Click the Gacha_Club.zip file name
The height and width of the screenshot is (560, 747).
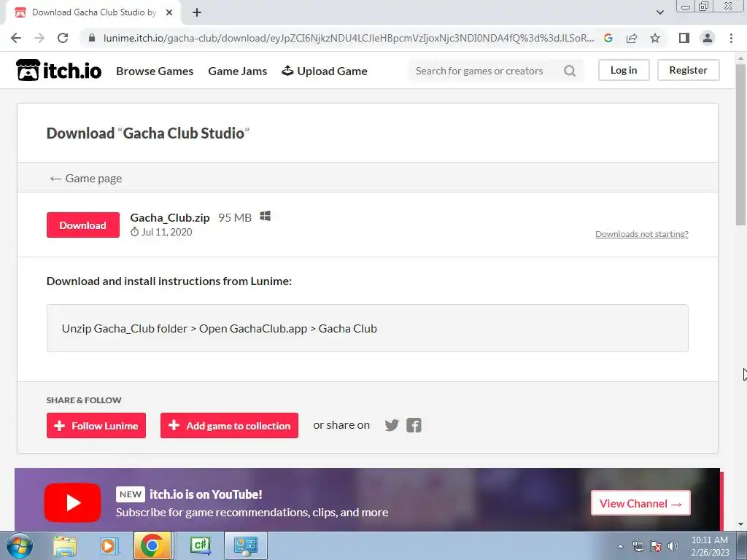point(169,217)
